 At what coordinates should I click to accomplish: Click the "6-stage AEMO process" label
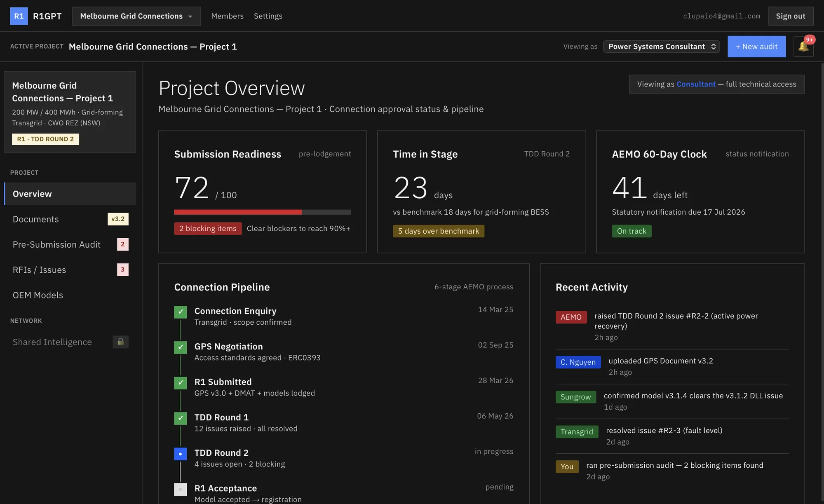tap(474, 286)
